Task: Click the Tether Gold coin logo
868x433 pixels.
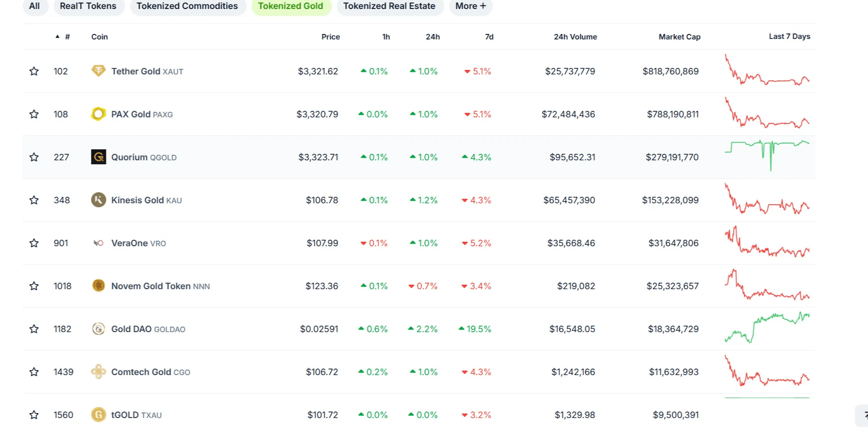Action: coord(98,71)
